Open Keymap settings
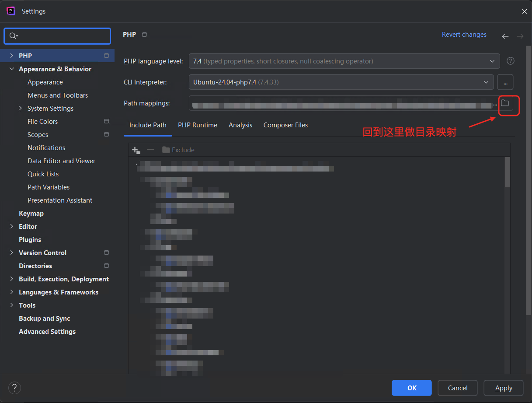 click(x=31, y=213)
